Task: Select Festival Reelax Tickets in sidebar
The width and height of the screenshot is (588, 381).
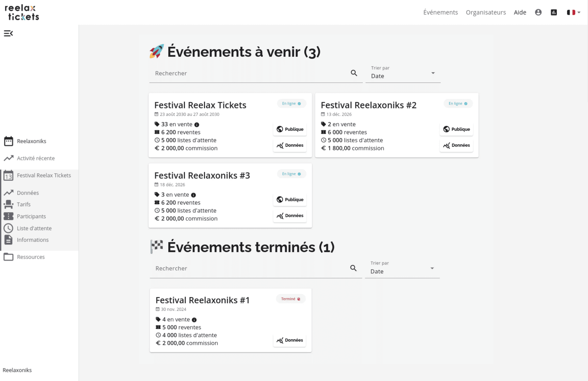Action: click(x=44, y=175)
